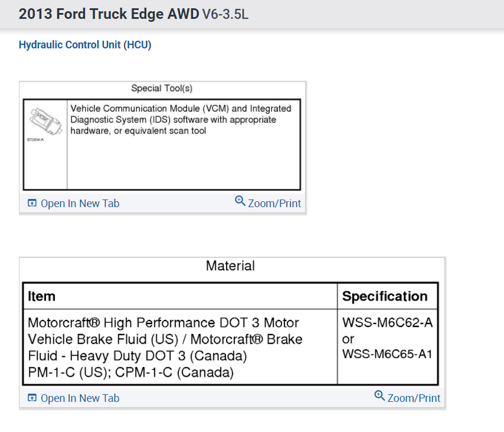The width and height of the screenshot is (504, 432).
Task: Select Zoom/Print text under the Material table
Action: tap(414, 398)
